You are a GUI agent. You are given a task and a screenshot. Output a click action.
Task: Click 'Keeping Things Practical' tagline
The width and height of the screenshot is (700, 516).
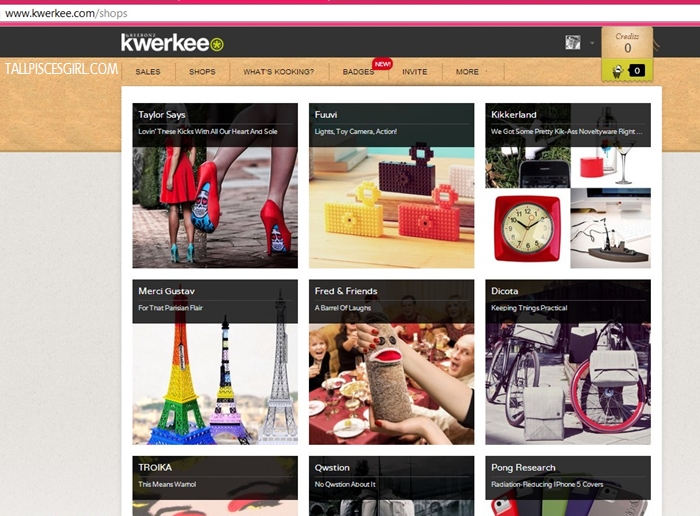point(529,308)
